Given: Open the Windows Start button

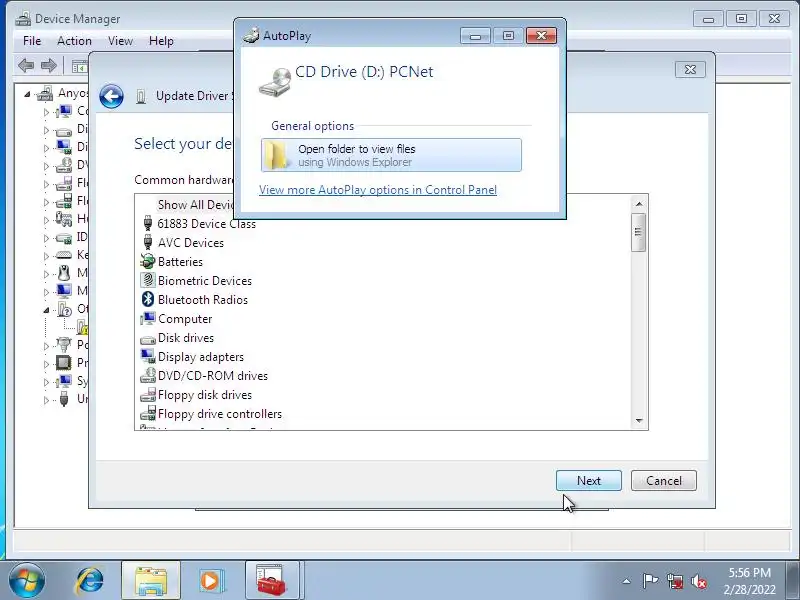Looking at the screenshot, I should (27, 581).
